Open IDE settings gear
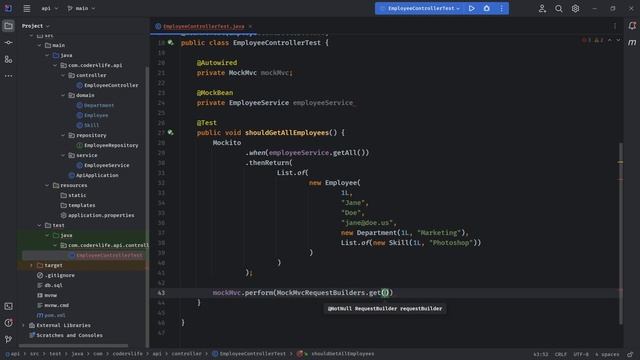640x360 pixels. pos(575,8)
